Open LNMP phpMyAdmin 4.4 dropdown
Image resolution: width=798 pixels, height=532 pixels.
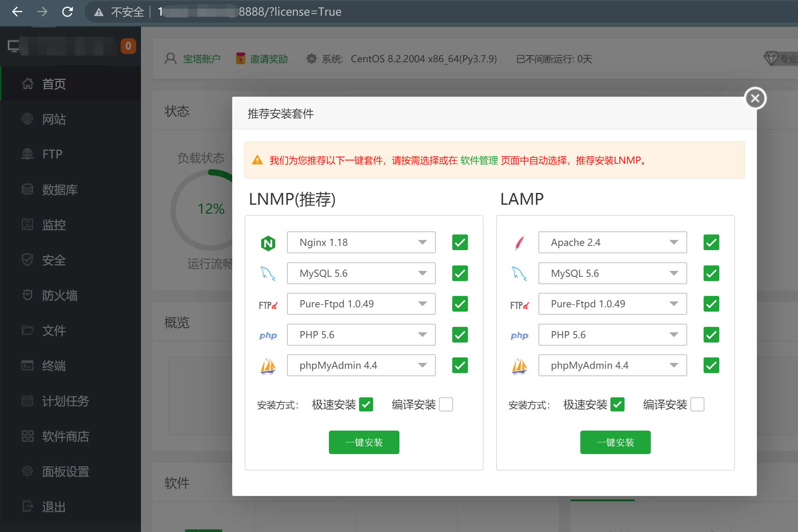pyautogui.click(x=361, y=365)
